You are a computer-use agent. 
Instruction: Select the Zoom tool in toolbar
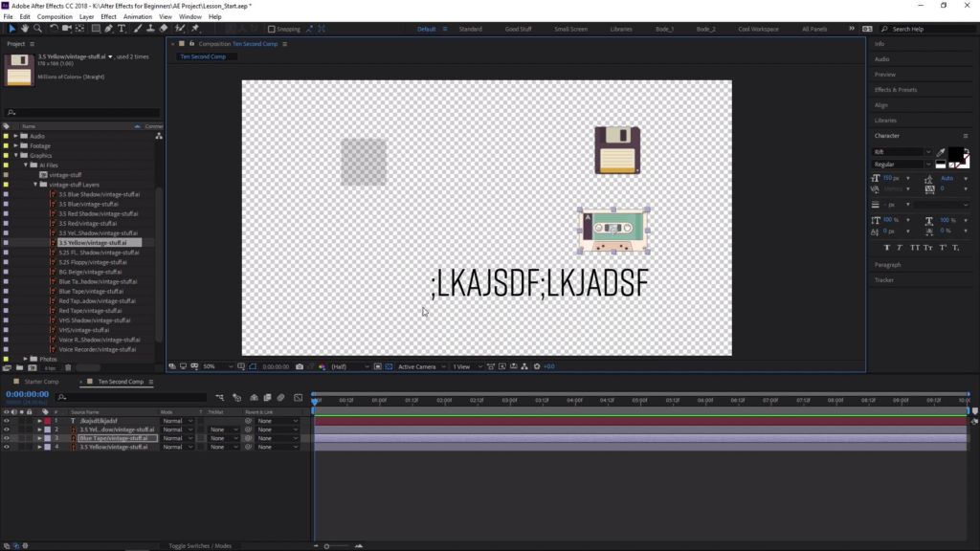(x=37, y=29)
